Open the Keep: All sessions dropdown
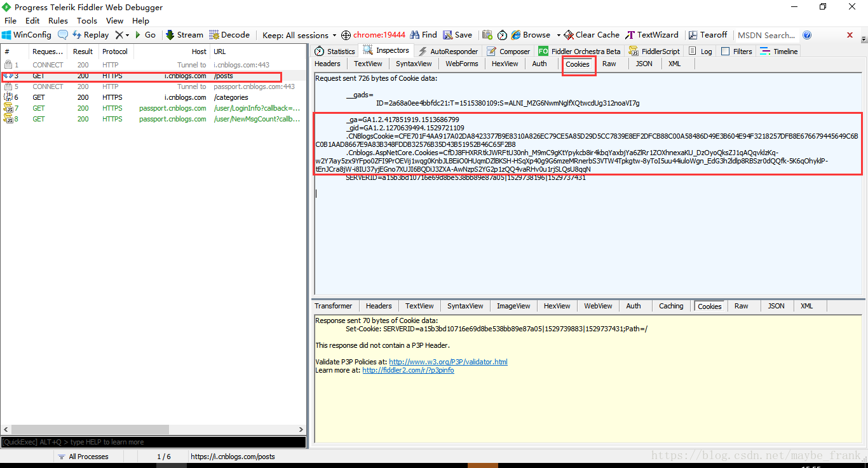This screenshot has width=868, height=468. [299, 35]
